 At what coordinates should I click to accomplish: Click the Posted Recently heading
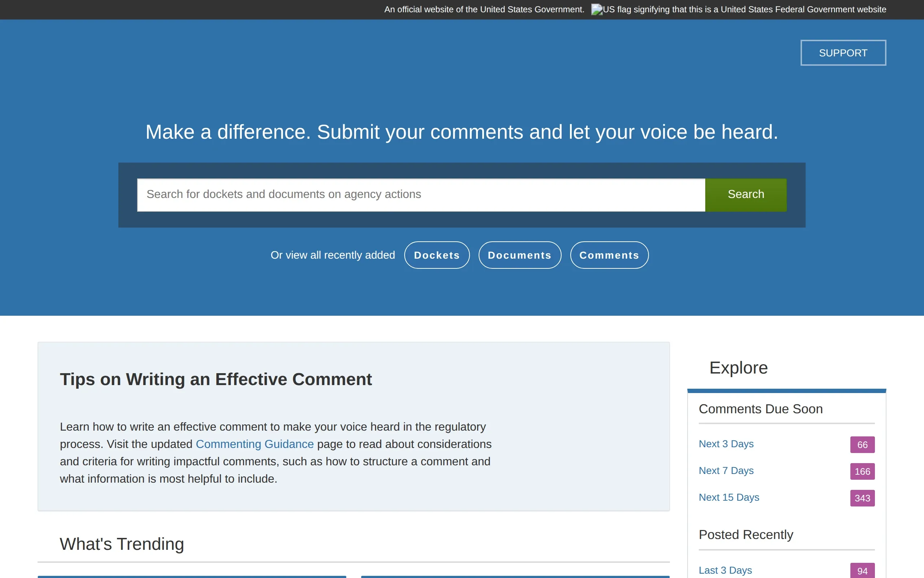tap(746, 534)
